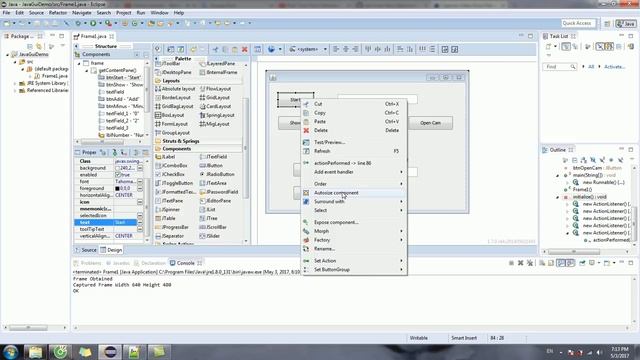The height and width of the screenshot is (360, 640).
Task: Select JProgressBar in the palette
Action: pos(172,227)
